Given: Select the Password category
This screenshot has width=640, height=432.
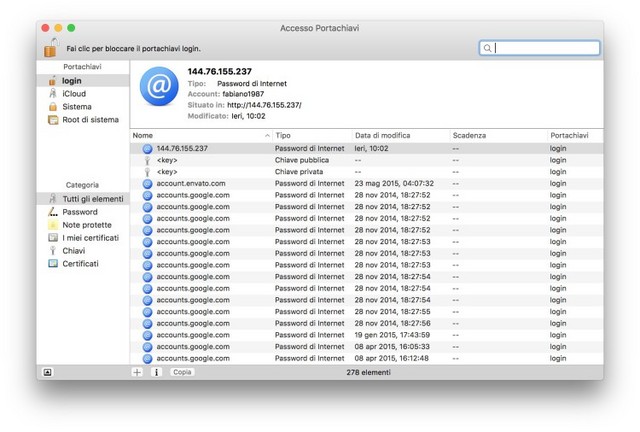Looking at the screenshot, I should (79, 212).
